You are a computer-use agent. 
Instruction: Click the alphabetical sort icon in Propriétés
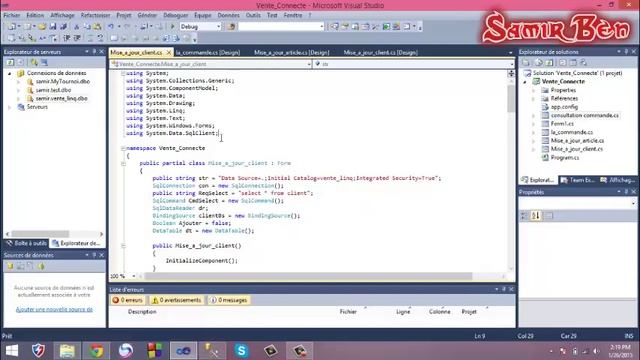(536, 216)
